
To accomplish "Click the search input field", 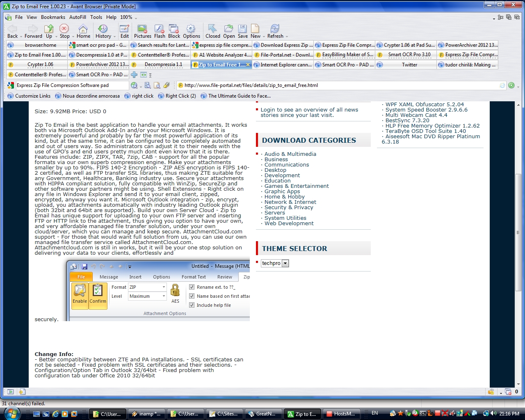I will [72, 85].
